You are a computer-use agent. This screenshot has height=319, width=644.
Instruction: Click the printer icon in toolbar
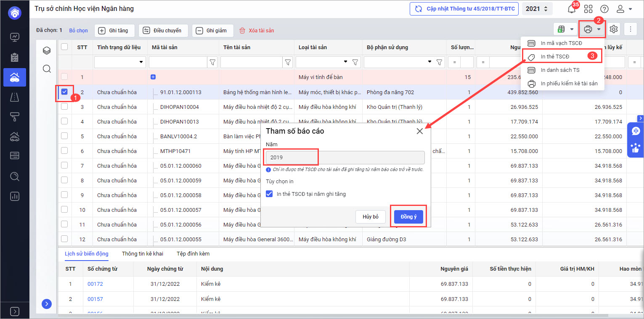[x=588, y=29]
